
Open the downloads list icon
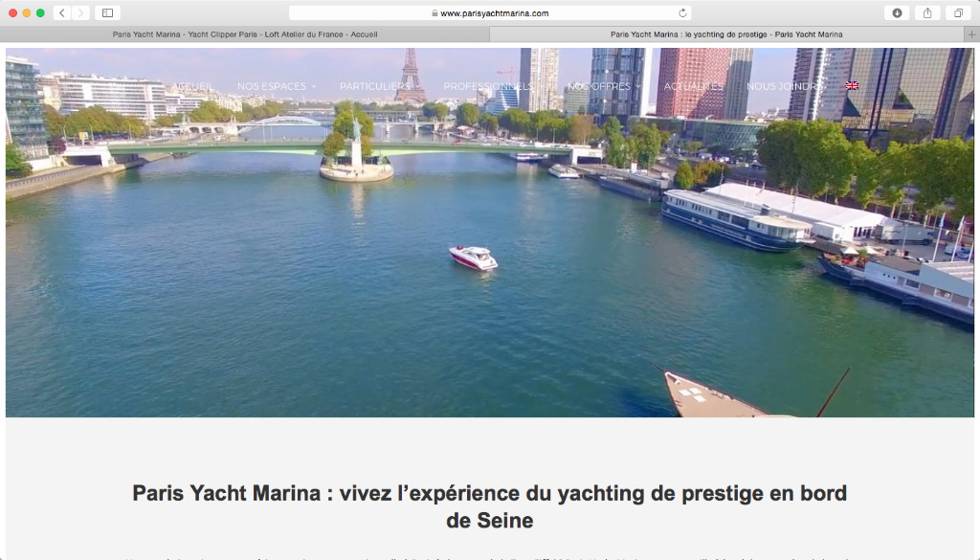[x=897, y=12]
